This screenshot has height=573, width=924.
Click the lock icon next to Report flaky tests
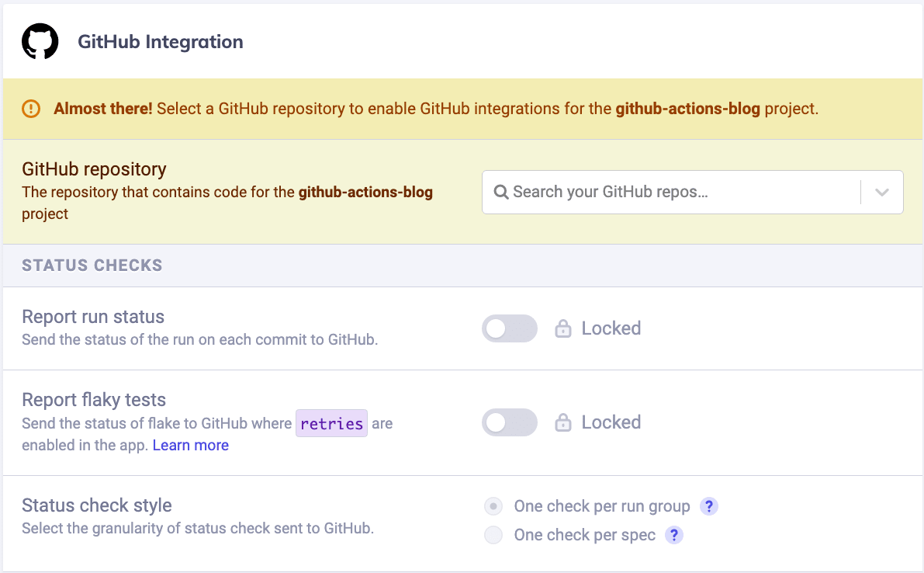point(562,422)
